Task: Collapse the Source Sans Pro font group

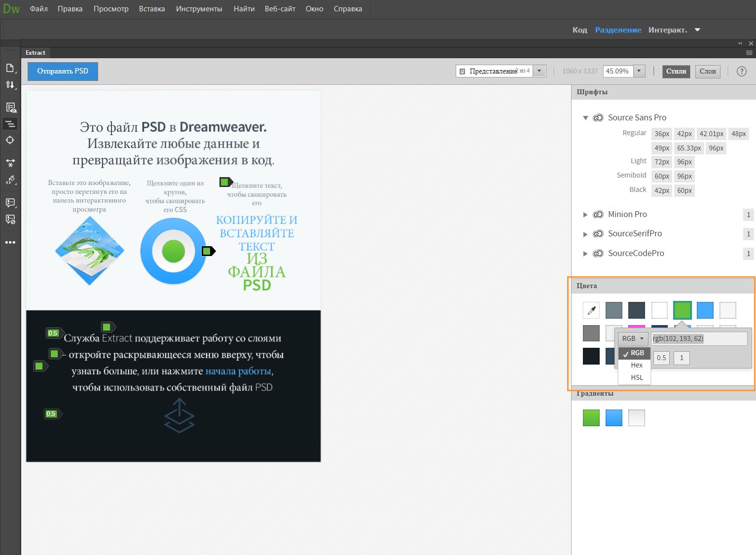Action: click(x=585, y=118)
